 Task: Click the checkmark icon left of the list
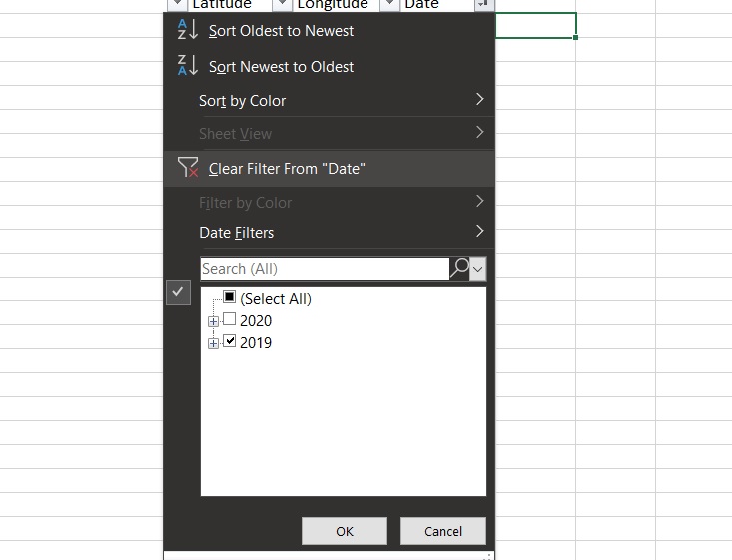coord(178,292)
